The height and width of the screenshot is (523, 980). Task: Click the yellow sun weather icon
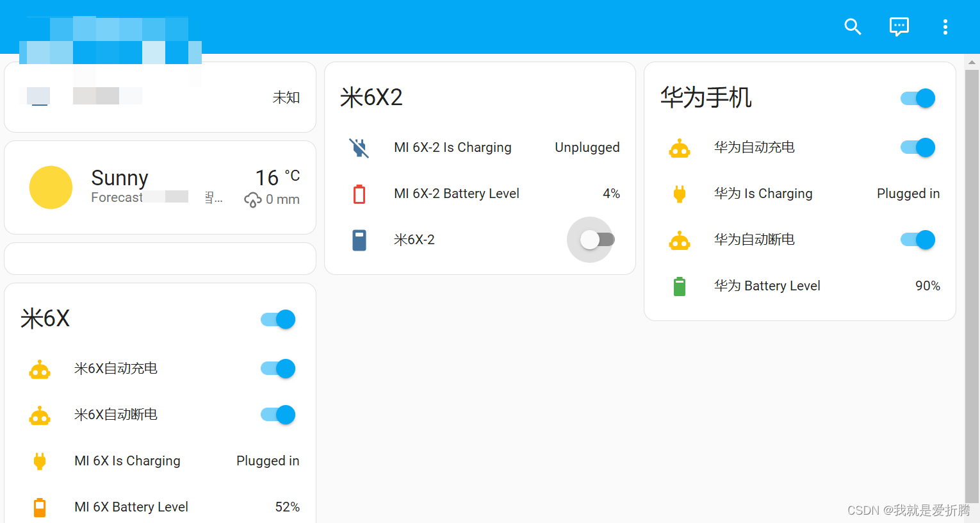51,187
